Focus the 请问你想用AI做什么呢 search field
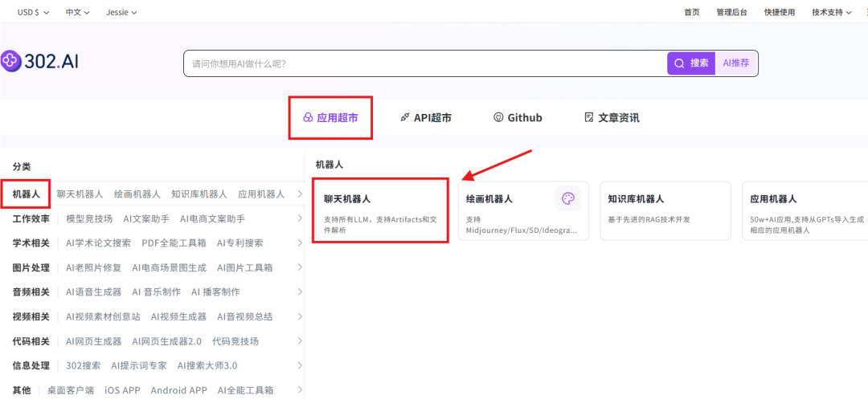The width and height of the screenshot is (868, 399). [425, 63]
